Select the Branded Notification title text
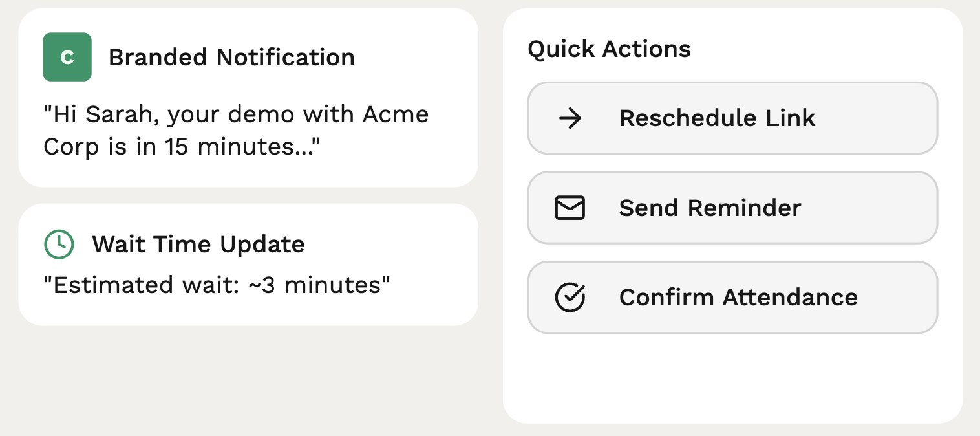 (232, 57)
